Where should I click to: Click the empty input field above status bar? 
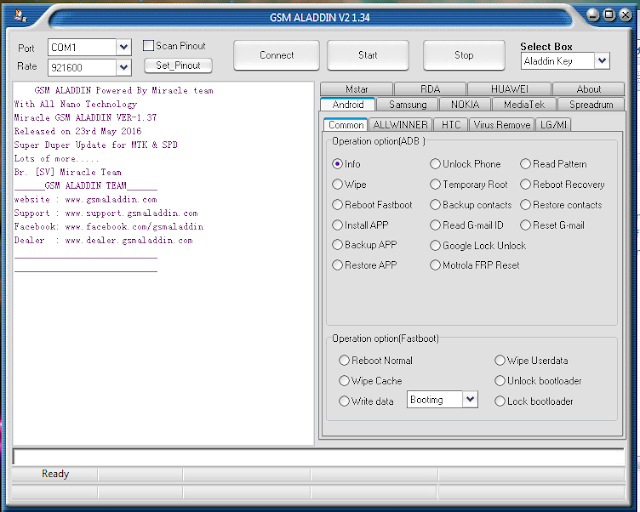(318, 457)
